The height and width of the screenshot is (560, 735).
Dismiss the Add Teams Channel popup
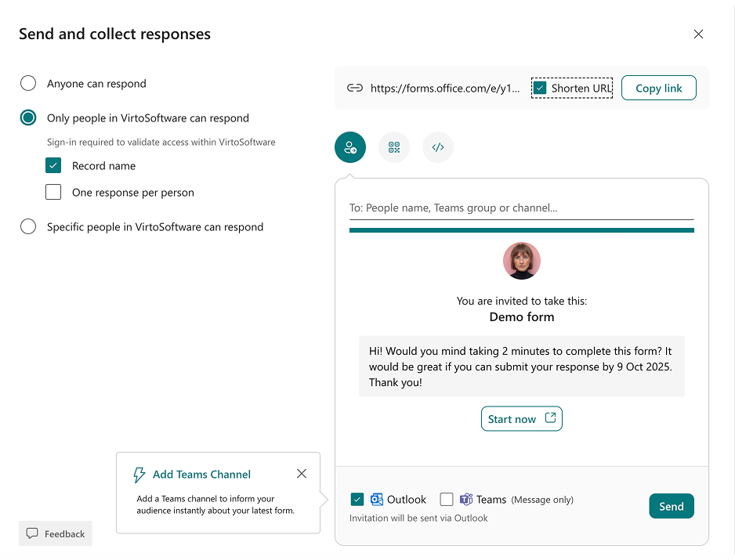click(302, 473)
